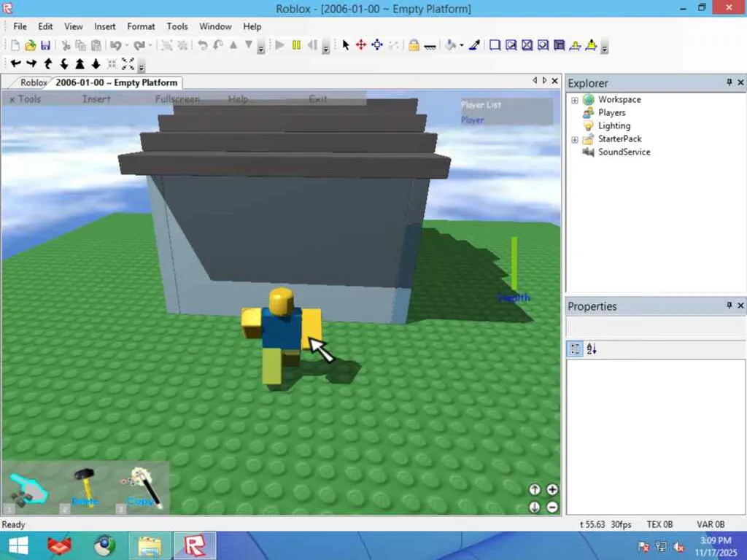Select the red Move tool
The image size is (747, 560).
361,45
